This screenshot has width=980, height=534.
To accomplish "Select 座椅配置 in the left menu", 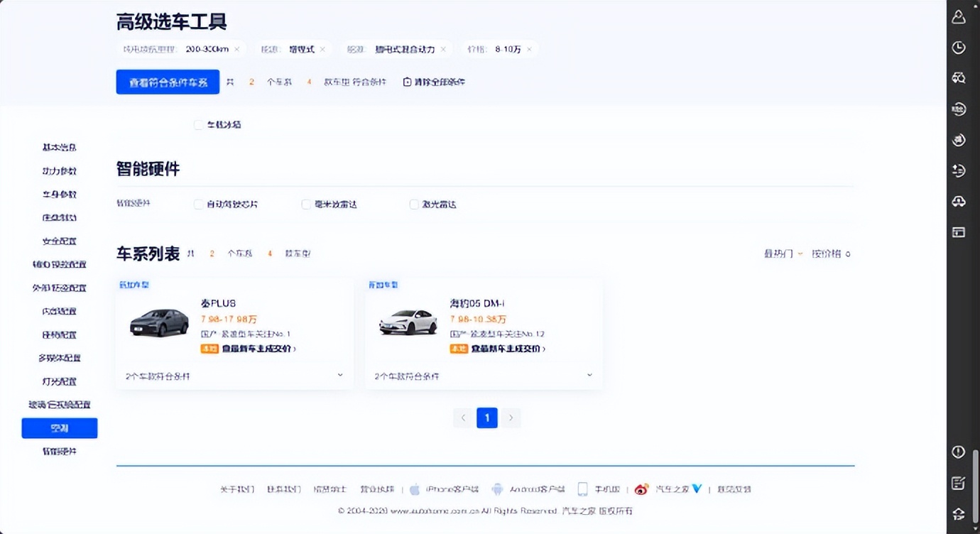I will [60, 334].
